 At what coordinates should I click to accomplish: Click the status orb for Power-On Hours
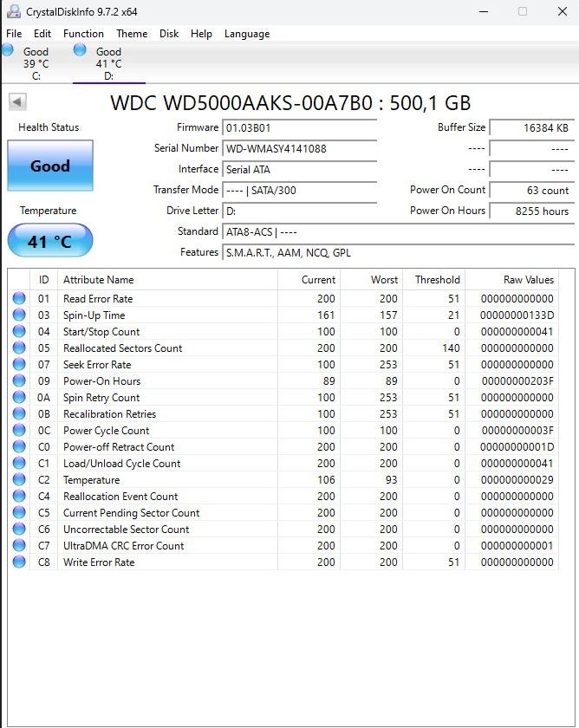point(19,380)
